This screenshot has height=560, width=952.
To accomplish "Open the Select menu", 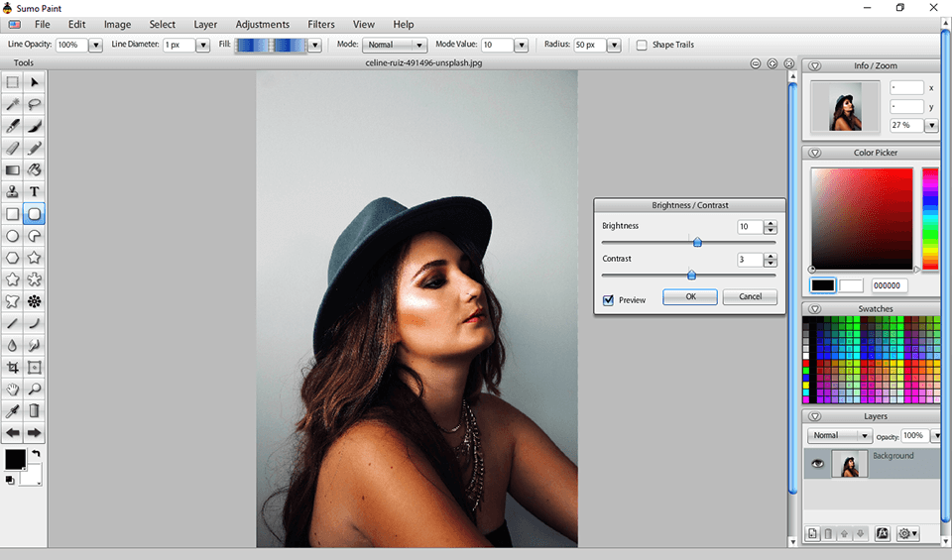I will pyautogui.click(x=162, y=24).
